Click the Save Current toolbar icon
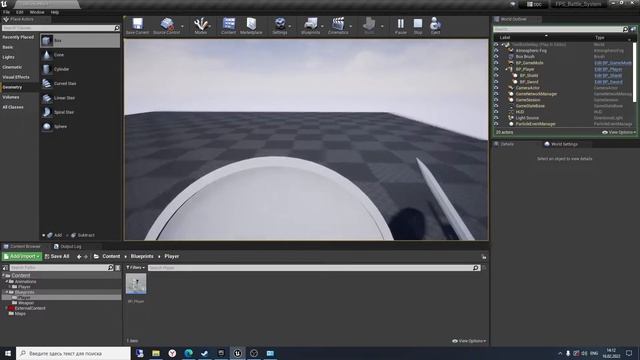640x360 pixels. click(x=138, y=26)
